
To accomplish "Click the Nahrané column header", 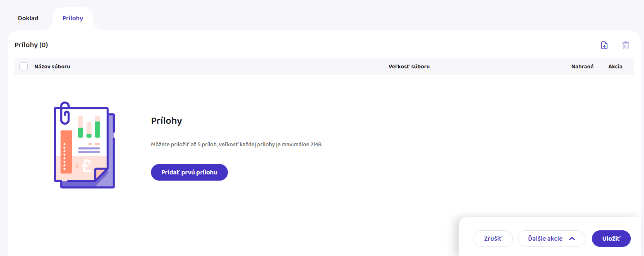I will point(582,66).
